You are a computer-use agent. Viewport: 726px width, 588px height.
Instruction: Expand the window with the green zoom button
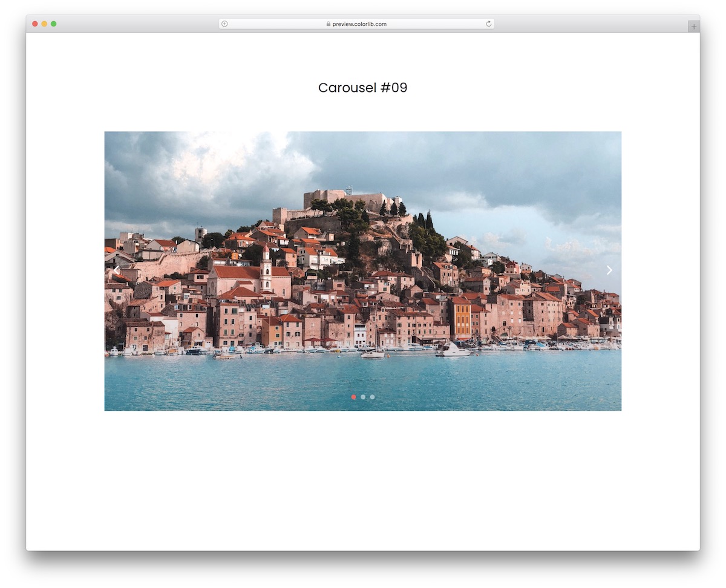pyautogui.click(x=54, y=24)
